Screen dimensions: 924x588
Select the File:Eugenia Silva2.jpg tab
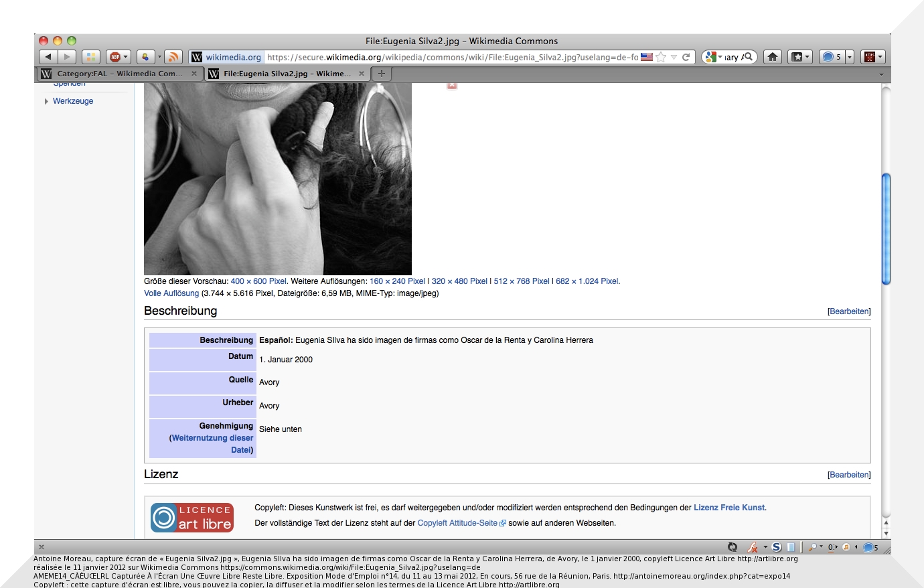(x=287, y=74)
